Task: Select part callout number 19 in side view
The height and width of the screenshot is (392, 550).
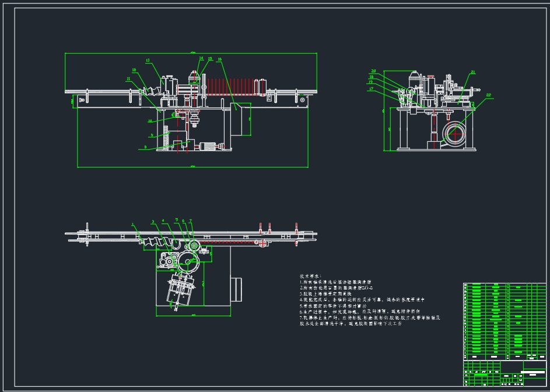Action: point(370,82)
